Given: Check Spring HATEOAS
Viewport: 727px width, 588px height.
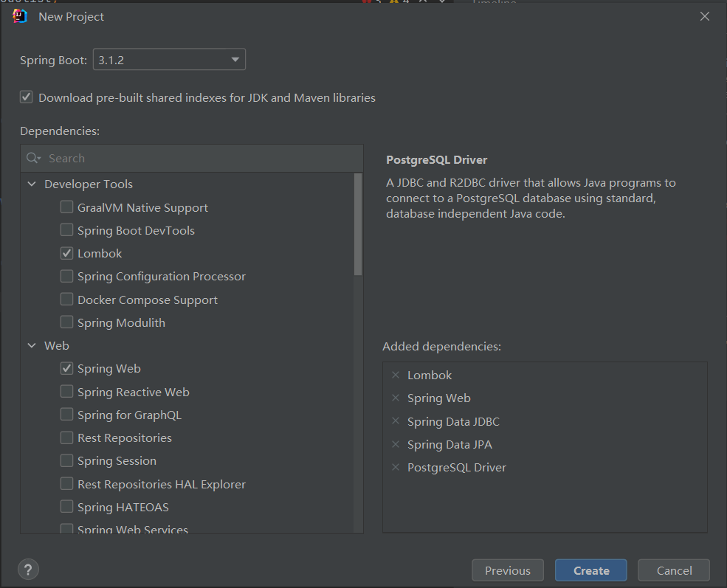Looking at the screenshot, I should coord(66,506).
